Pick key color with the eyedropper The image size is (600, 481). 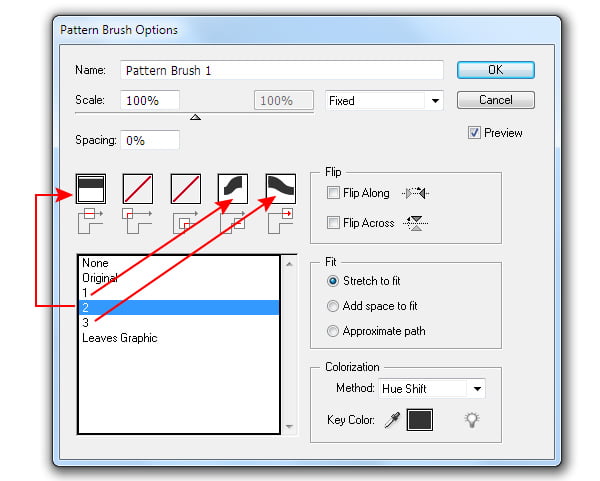[x=392, y=420]
